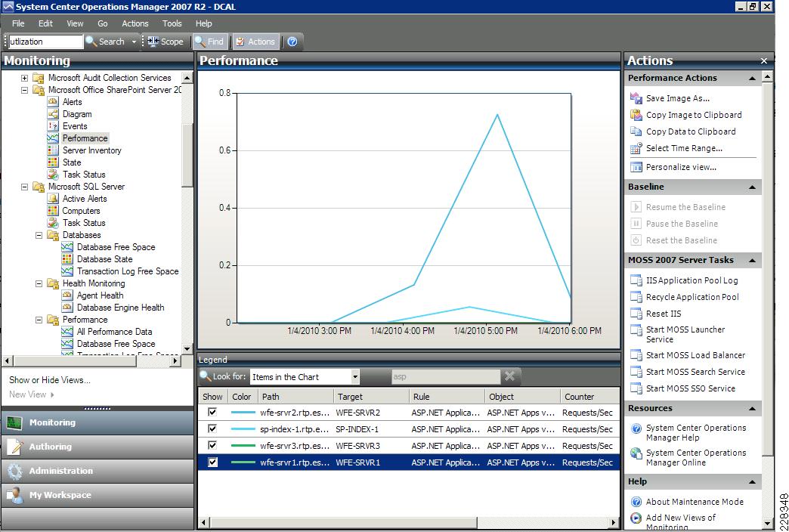Uncheck Show for the wfe-srvr2 row

pos(212,412)
